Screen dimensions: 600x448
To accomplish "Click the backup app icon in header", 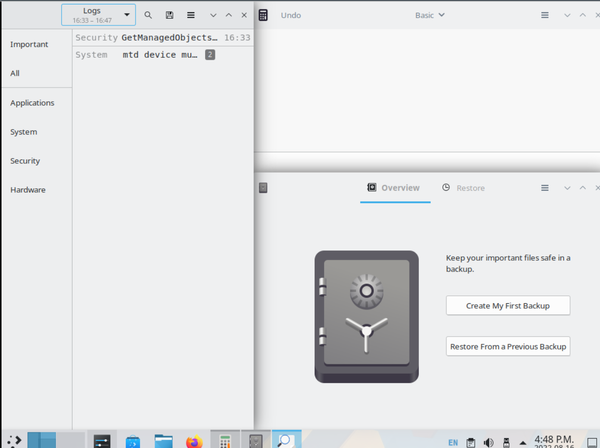I will pos(263,187).
